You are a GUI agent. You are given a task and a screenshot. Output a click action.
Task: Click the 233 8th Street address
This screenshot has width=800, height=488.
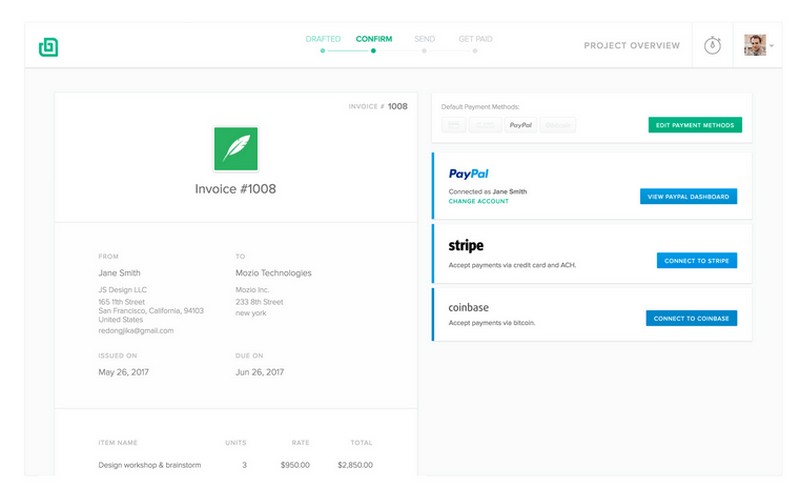tap(259, 302)
